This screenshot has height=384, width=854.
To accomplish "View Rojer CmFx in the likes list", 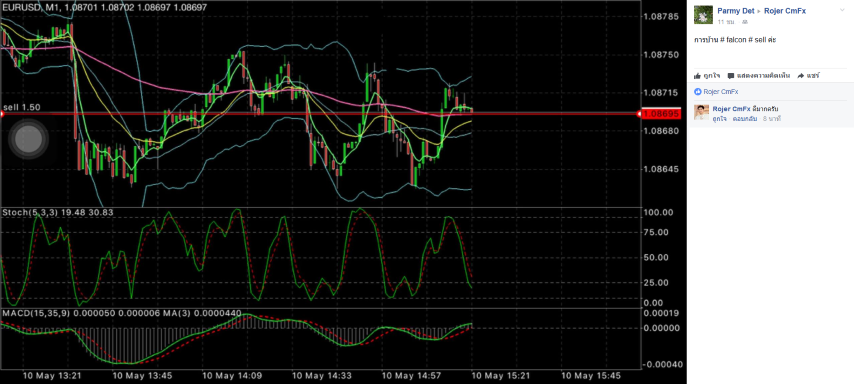I will tap(721, 92).
